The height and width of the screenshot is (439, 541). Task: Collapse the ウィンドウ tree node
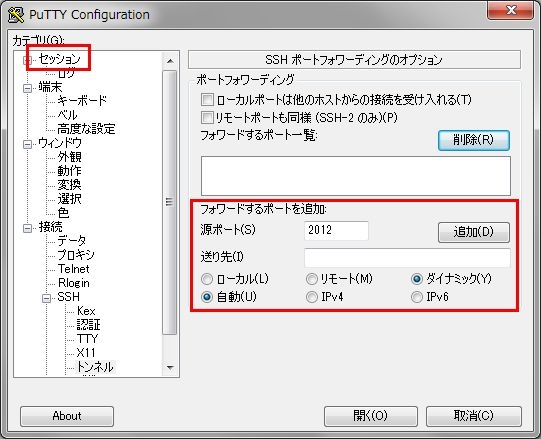pos(27,144)
